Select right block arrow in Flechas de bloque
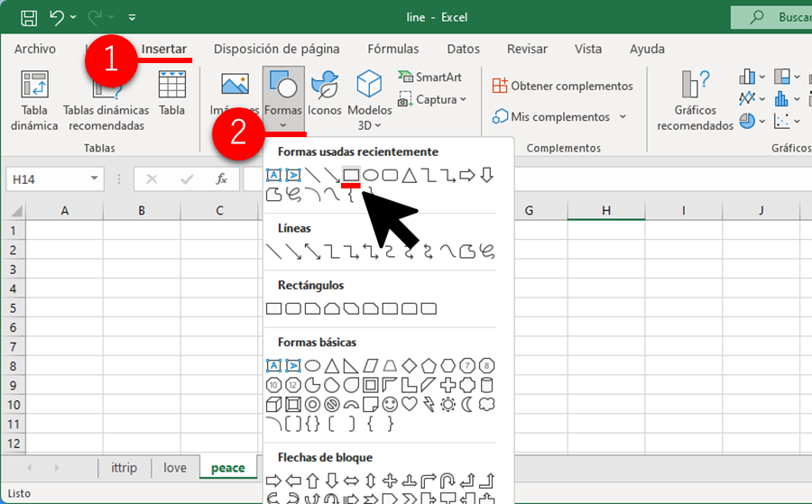 coord(274,481)
